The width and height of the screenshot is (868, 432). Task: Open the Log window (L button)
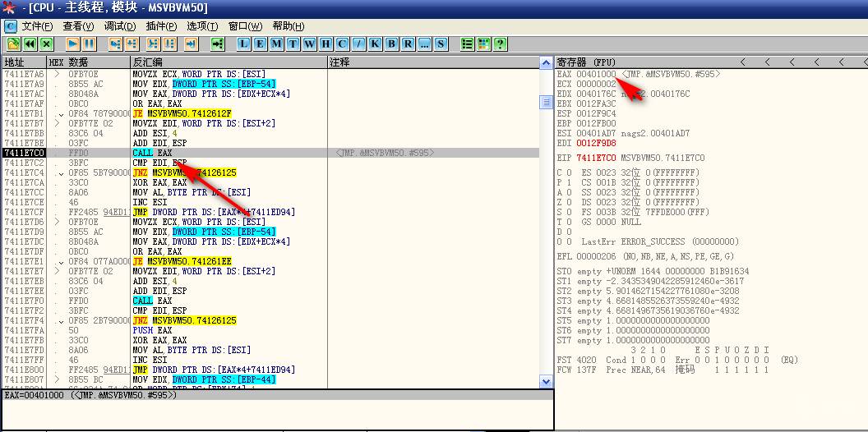click(244, 44)
